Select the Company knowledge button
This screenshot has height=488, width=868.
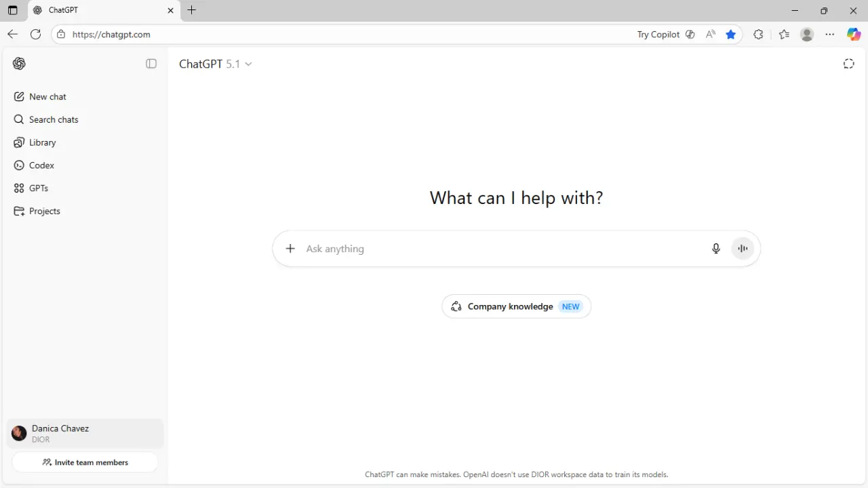pyautogui.click(x=516, y=306)
